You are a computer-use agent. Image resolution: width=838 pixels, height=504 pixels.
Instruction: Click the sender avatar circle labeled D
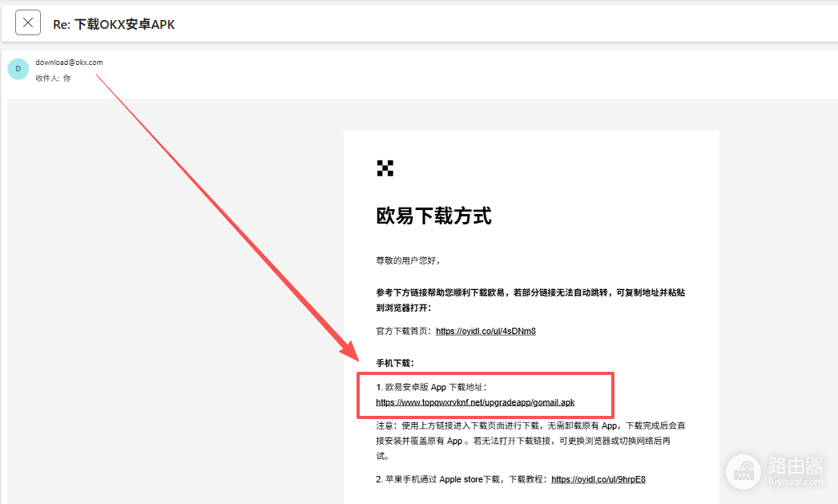18,69
